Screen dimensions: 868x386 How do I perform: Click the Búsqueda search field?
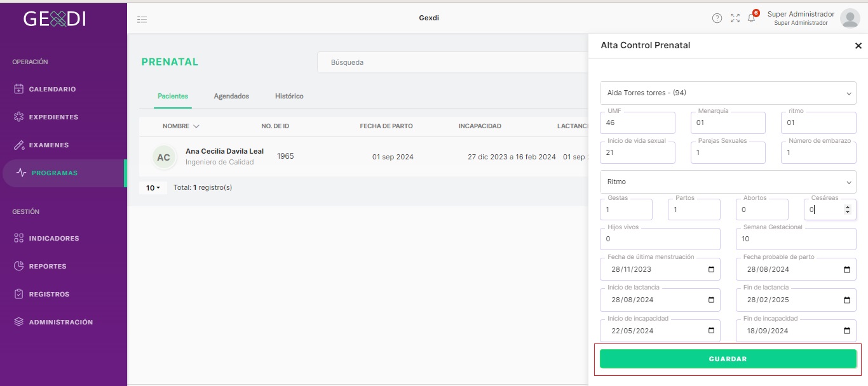452,62
